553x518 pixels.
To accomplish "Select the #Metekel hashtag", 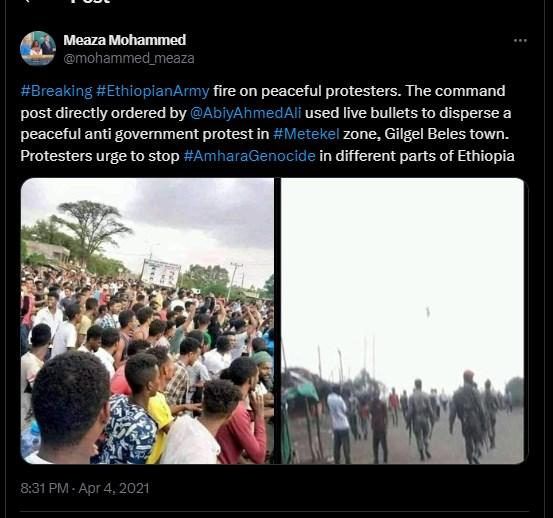I will click(x=306, y=134).
